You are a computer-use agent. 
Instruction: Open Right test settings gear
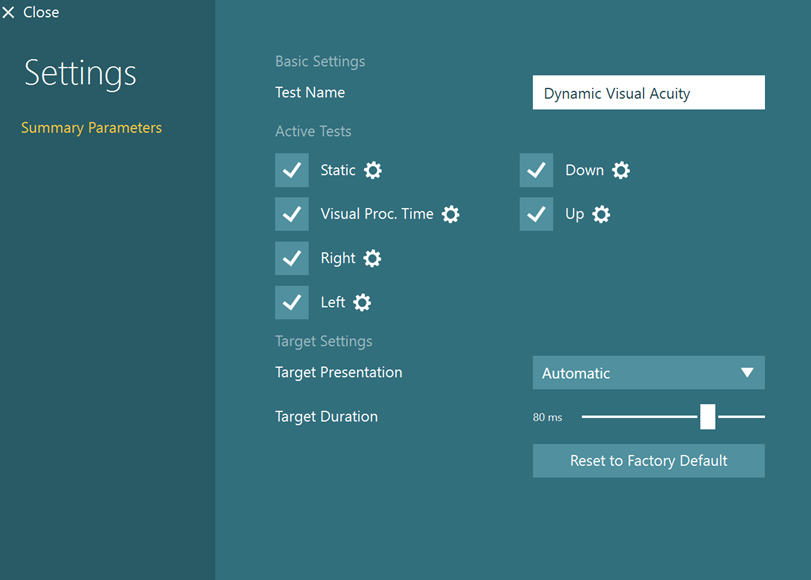[372, 258]
